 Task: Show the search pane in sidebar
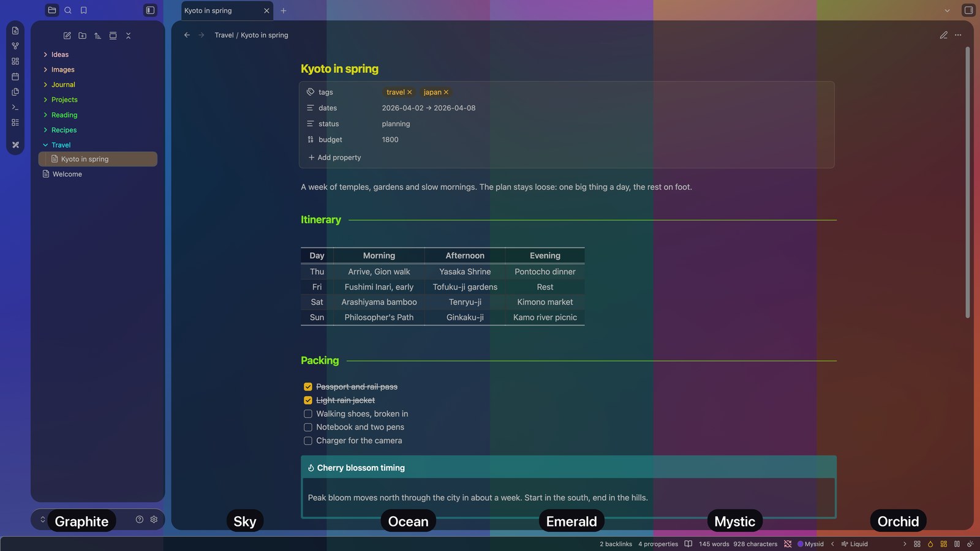(x=68, y=10)
